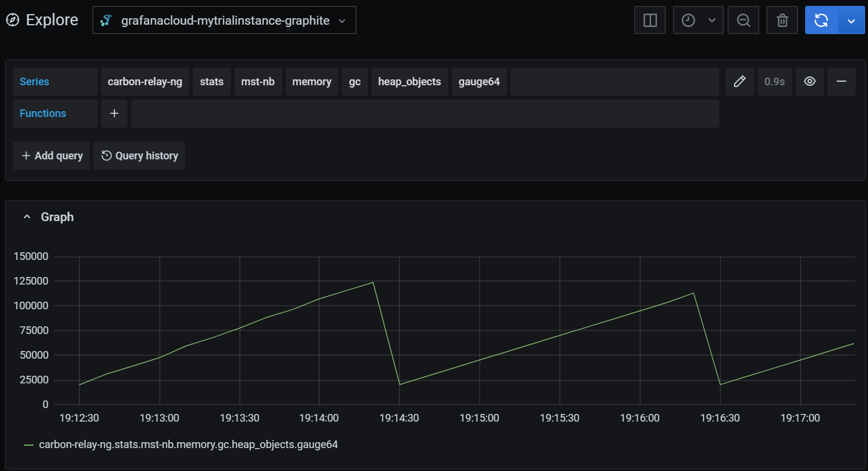Open the Explore compass icon
The width and height of the screenshot is (868, 471).
12,19
